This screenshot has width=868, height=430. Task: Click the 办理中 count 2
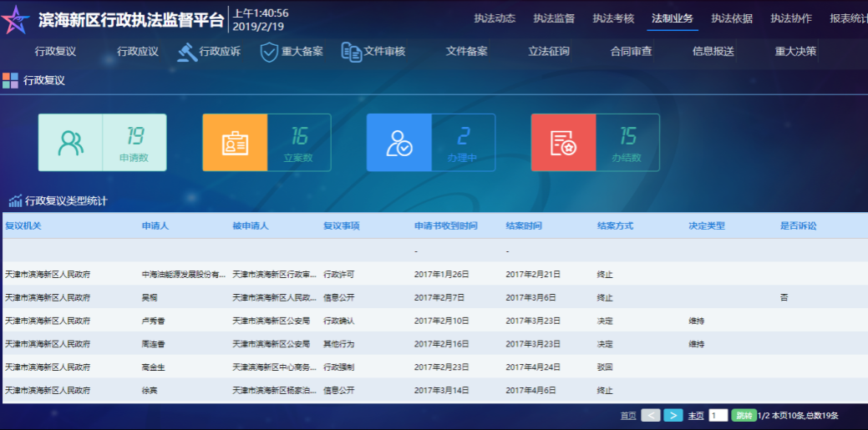(x=464, y=135)
